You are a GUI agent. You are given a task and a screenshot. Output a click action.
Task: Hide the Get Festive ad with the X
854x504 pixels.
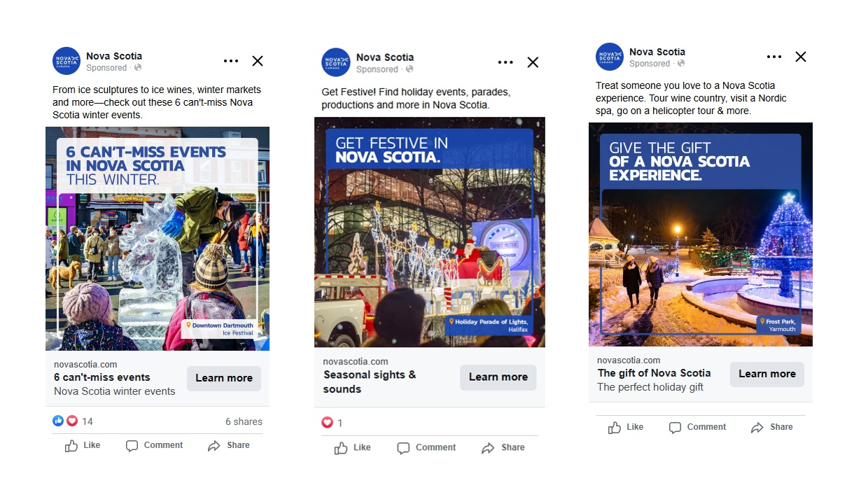pos(533,62)
